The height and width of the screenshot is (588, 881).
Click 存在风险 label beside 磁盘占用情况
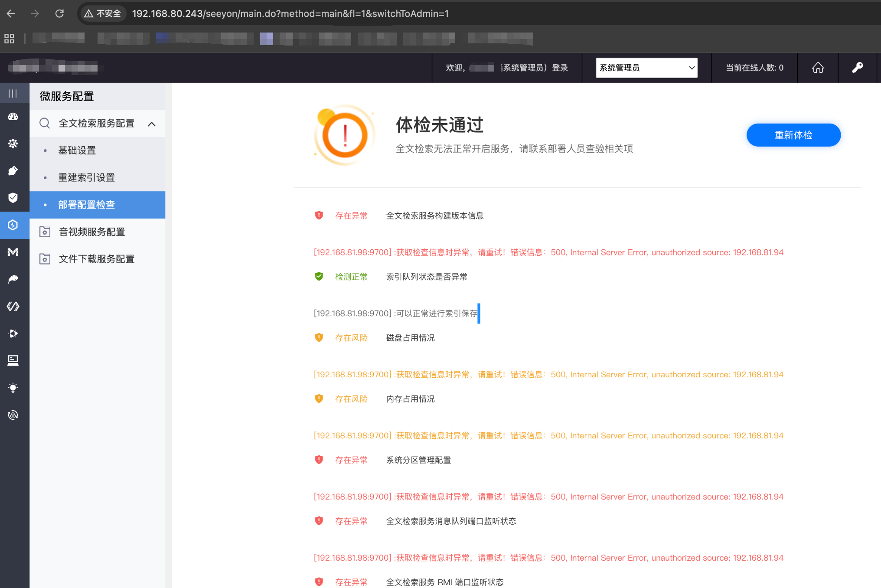tap(351, 338)
